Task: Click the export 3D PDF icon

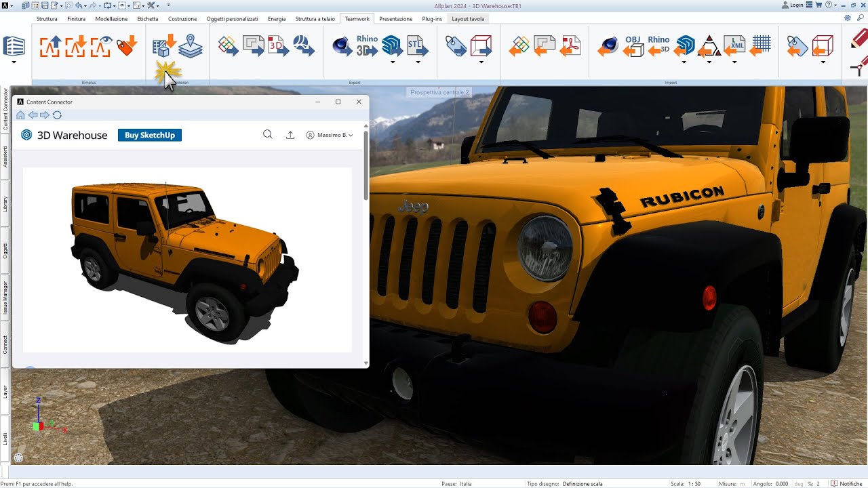Action: [x=279, y=46]
